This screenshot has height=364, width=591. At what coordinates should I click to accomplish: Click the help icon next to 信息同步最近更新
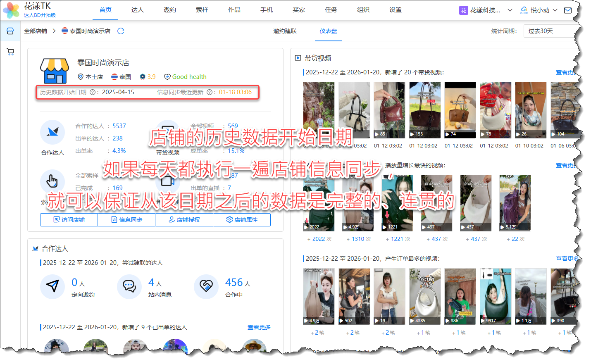pyautogui.click(x=210, y=92)
